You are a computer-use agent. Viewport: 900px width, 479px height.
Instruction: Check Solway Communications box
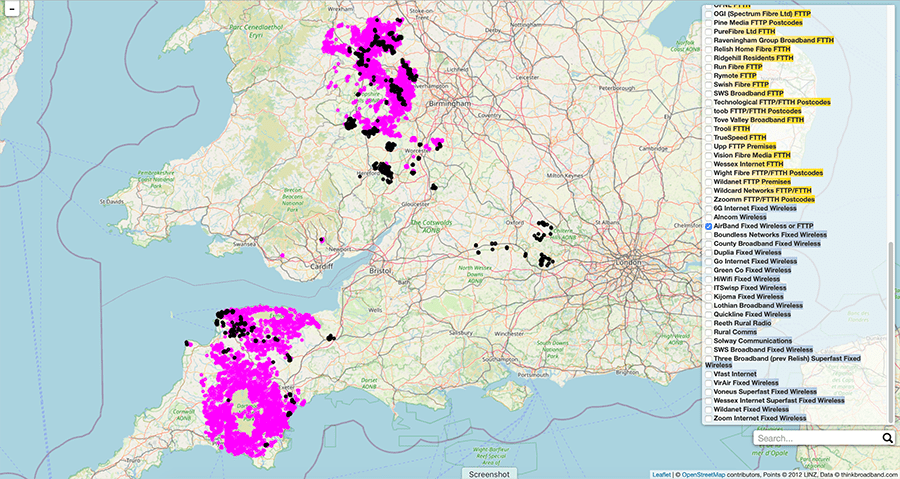pos(709,341)
